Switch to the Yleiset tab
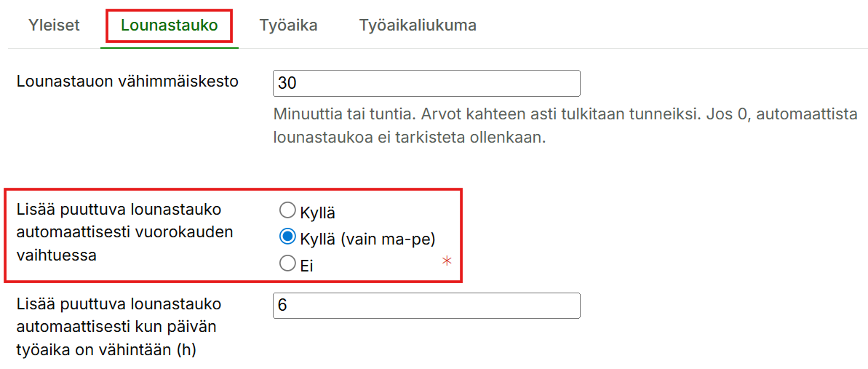 pyautogui.click(x=54, y=25)
